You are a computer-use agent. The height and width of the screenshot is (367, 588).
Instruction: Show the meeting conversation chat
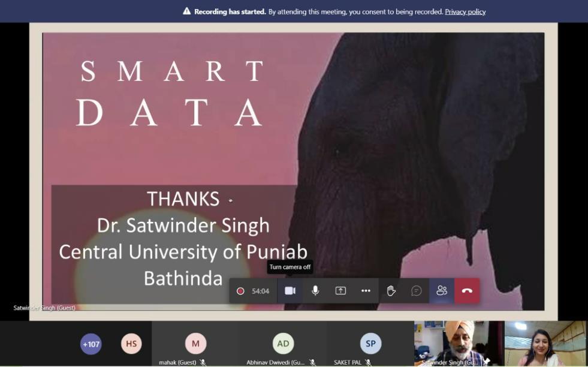point(417,291)
